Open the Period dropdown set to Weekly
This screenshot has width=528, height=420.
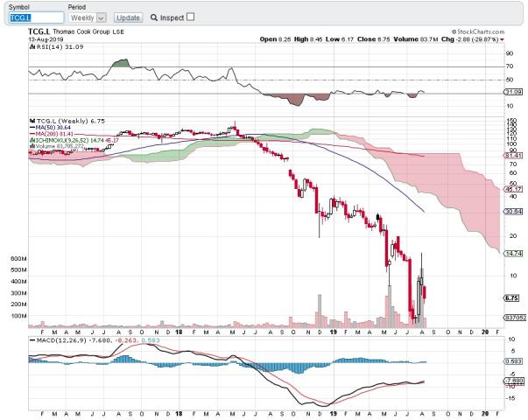click(88, 17)
